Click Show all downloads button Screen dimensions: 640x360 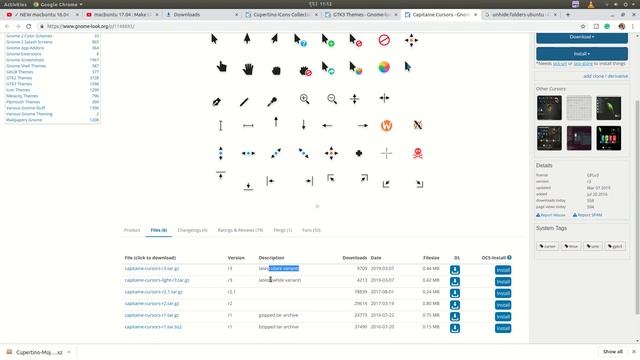(x=613, y=351)
